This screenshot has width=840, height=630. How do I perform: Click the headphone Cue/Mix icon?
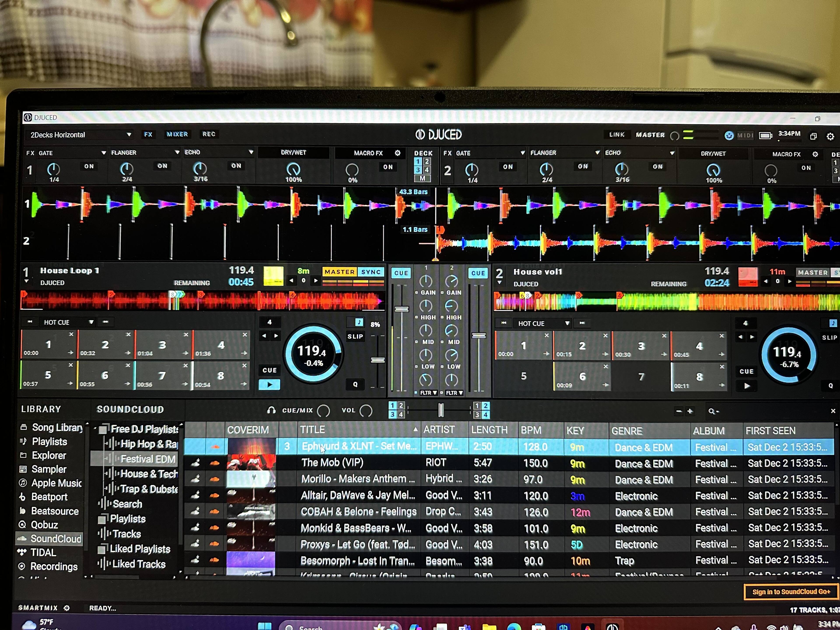[271, 410]
